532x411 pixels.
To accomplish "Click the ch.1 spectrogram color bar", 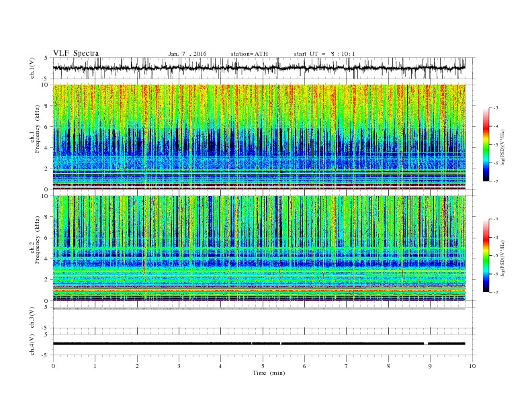I will 486,144.
